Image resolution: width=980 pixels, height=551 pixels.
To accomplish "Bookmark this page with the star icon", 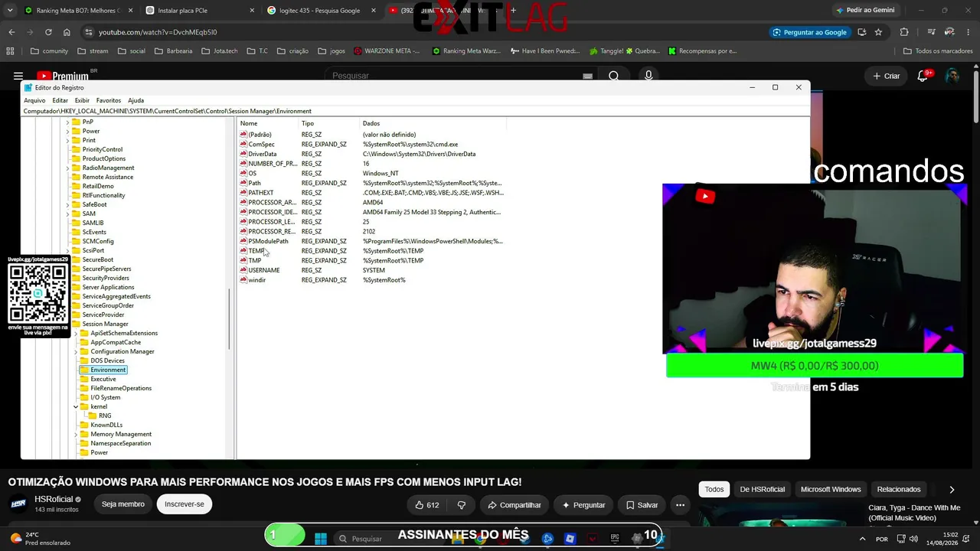I will tap(878, 32).
